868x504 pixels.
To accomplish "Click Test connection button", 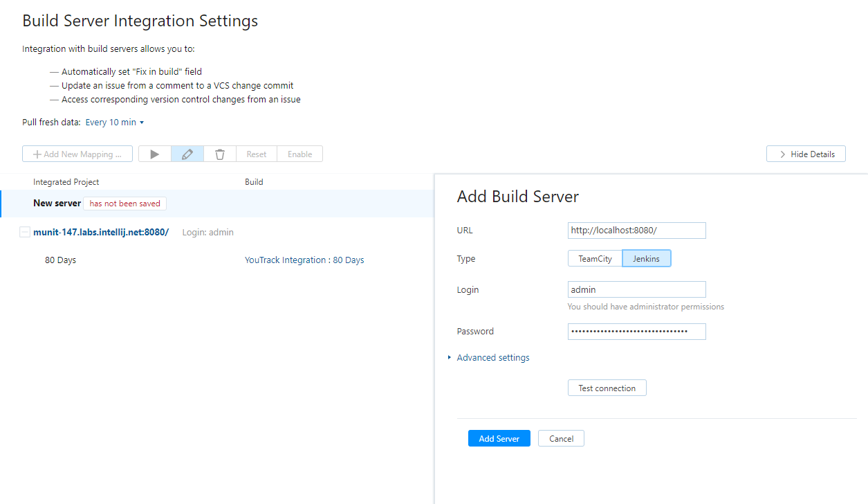I will [607, 388].
